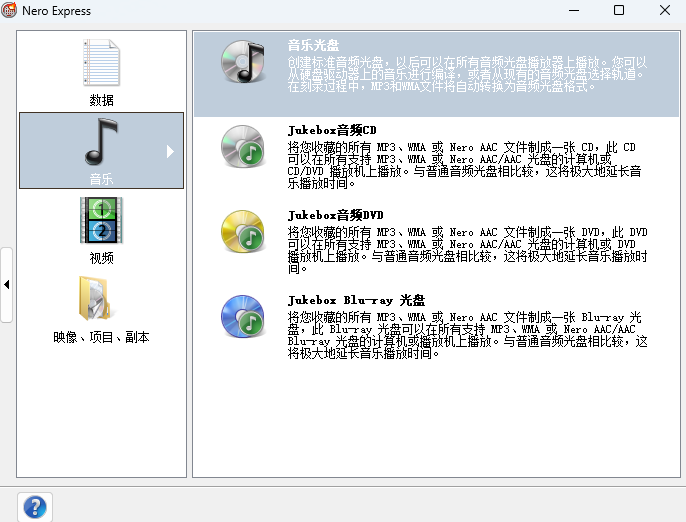Select the Jukebox Blu-ray 光盘 title
The image size is (686, 522).
click(356, 299)
